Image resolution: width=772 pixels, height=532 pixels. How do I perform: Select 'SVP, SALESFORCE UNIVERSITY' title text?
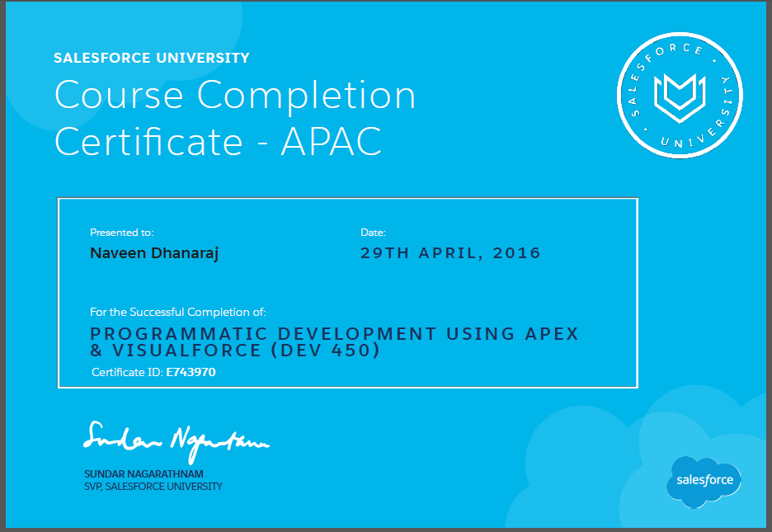click(153, 487)
